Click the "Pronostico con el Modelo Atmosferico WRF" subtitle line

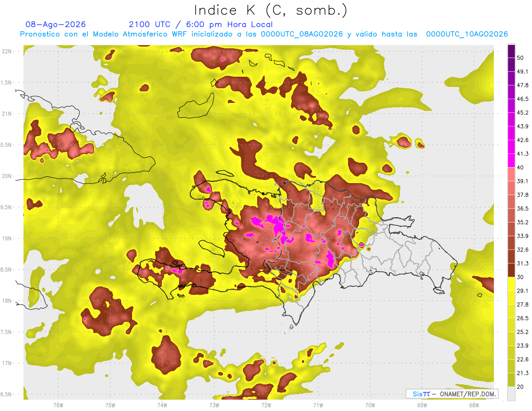tap(264, 34)
